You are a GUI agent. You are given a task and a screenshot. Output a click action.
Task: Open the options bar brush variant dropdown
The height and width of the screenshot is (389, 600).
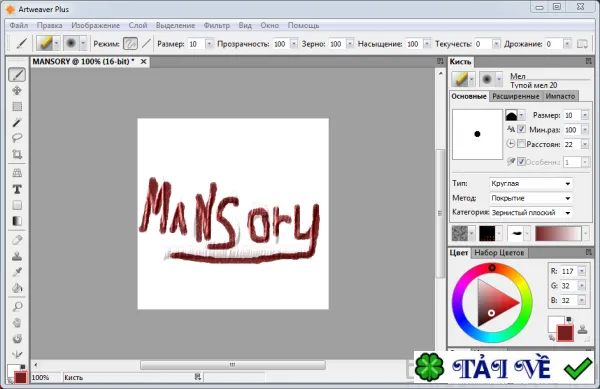tap(83, 43)
